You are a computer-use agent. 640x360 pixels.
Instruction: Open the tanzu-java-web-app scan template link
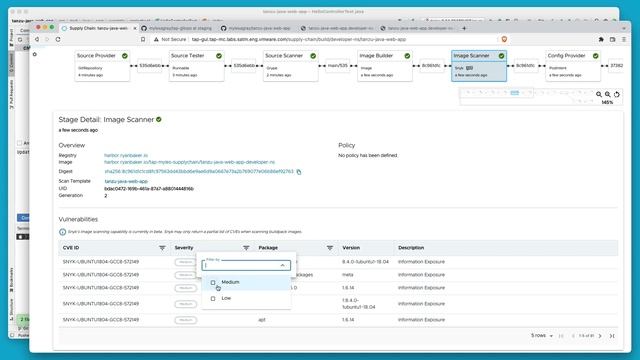tap(126, 181)
